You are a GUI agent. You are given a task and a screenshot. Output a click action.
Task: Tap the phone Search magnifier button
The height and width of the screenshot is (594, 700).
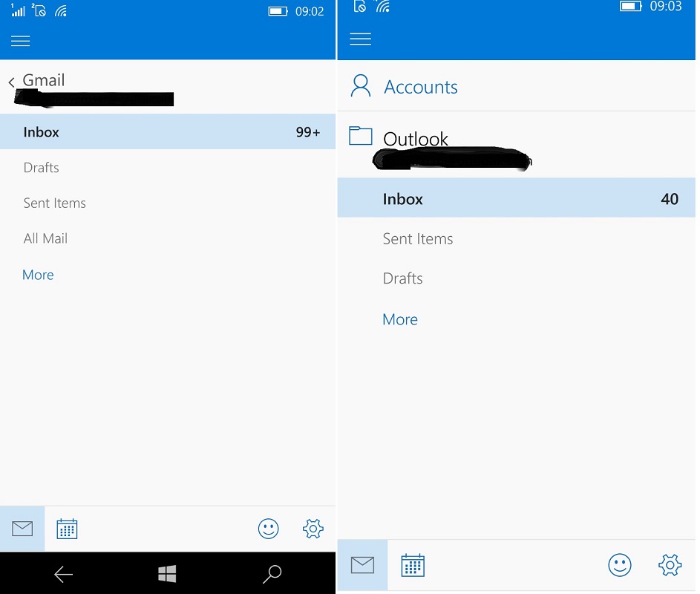coord(272,574)
